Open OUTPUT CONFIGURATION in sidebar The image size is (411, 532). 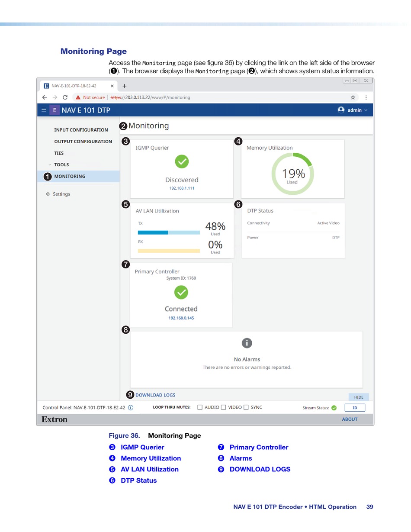pos(83,142)
